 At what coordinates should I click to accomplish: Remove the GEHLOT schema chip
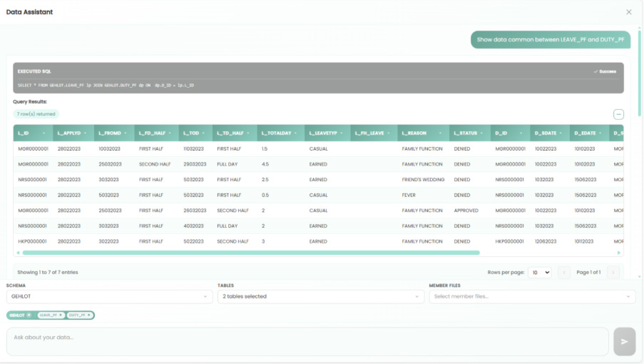[29, 315]
